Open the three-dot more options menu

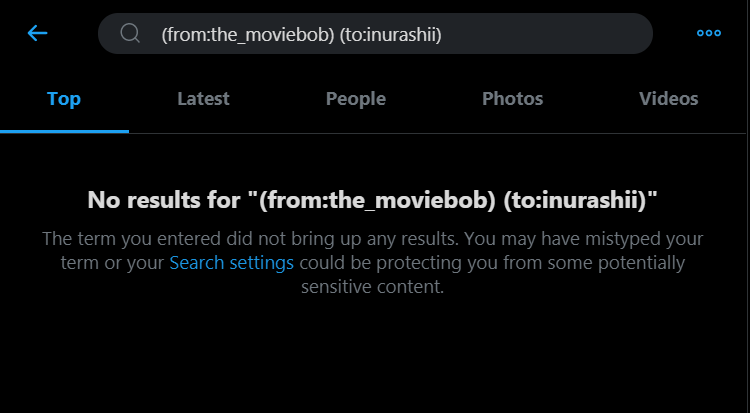click(x=709, y=33)
